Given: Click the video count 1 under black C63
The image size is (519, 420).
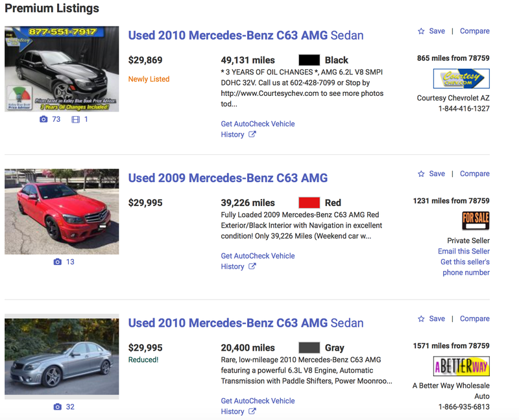Looking at the screenshot, I should tap(86, 119).
